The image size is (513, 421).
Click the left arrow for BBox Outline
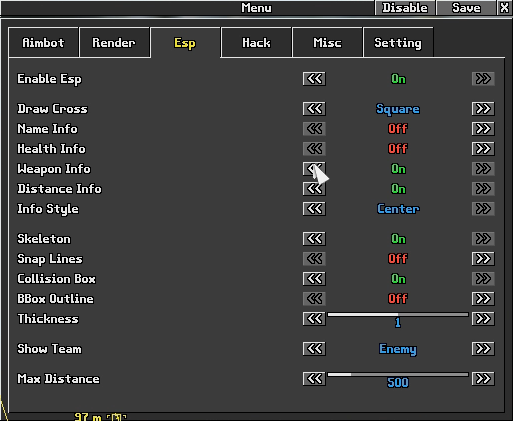click(x=314, y=299)
